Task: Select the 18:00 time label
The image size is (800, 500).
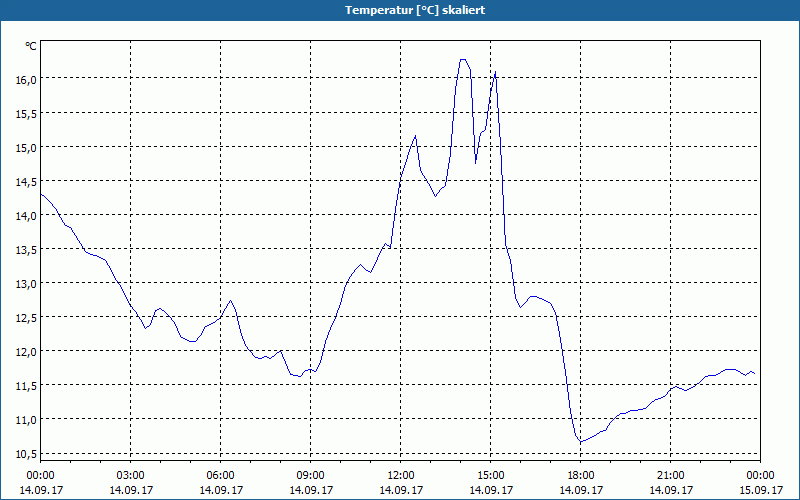Action: coord(581,476)
